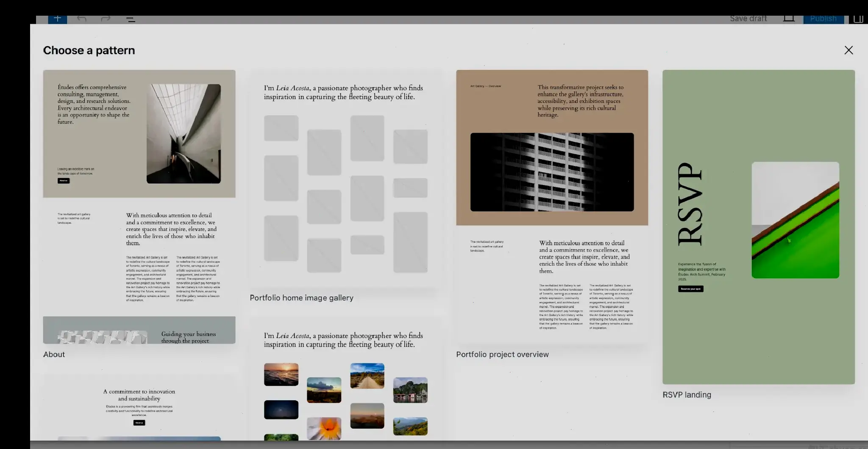The image size is (868, 449).
Task: Click the 'Portfolio home image gallery' label
Action: tap(301, 298)
